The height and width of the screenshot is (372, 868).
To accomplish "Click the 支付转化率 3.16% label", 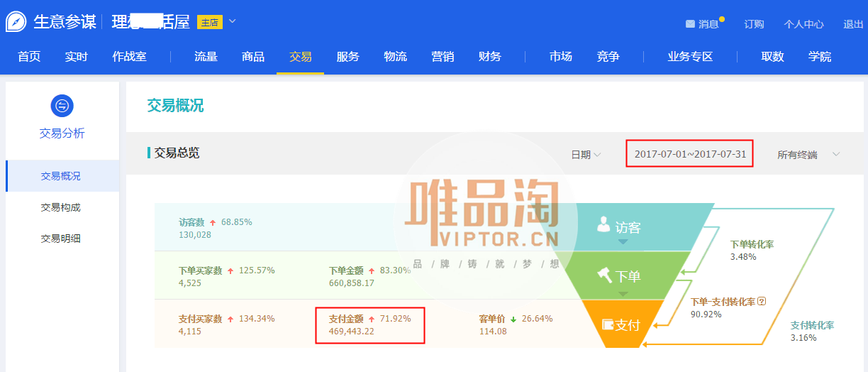I will click(812, 331).
